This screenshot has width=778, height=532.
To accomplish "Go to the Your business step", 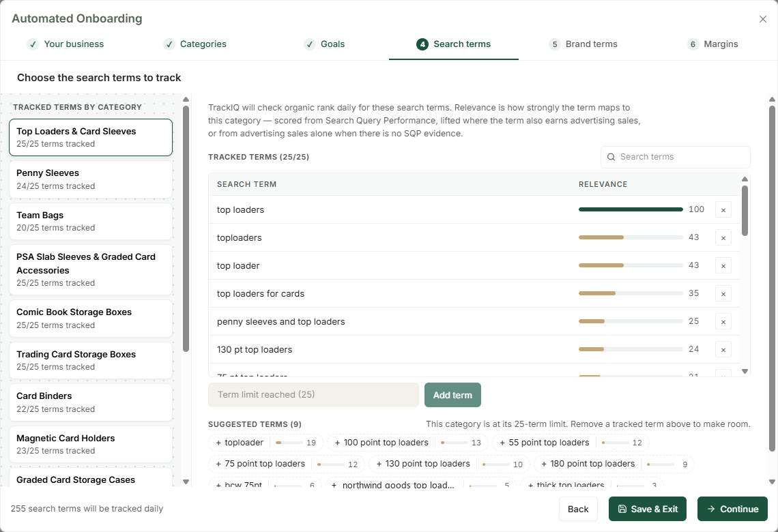I will click(66, 44).
